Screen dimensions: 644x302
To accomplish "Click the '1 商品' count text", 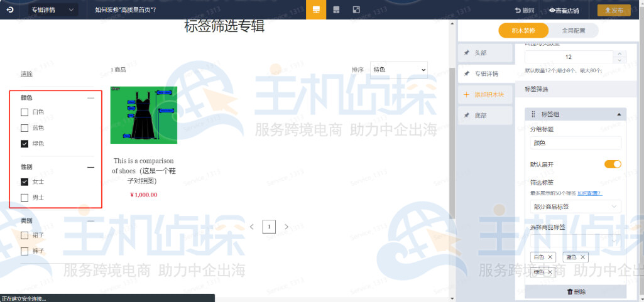I will tap(118, 70).
